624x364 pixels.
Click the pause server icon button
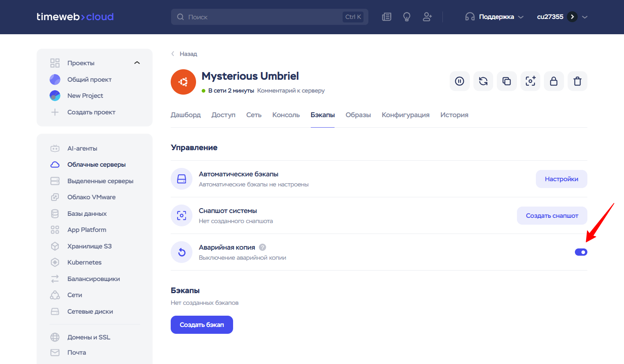coord(459,81)
